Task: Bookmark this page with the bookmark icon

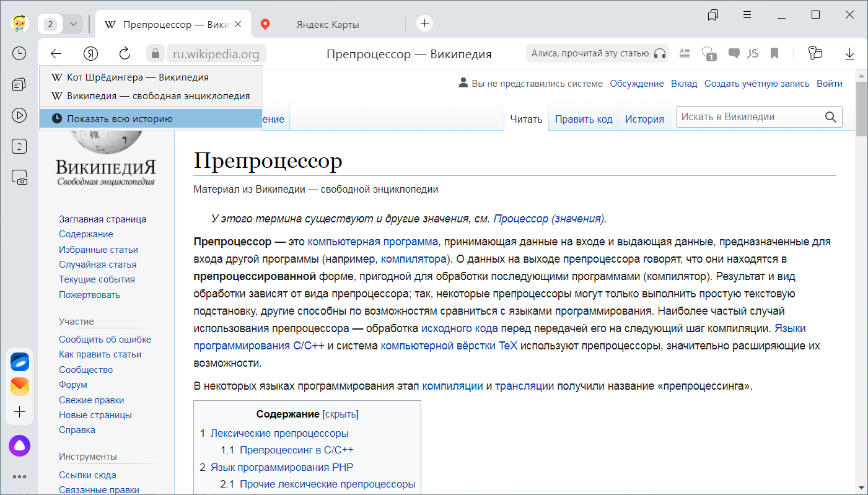Action: tap(774, 53)
